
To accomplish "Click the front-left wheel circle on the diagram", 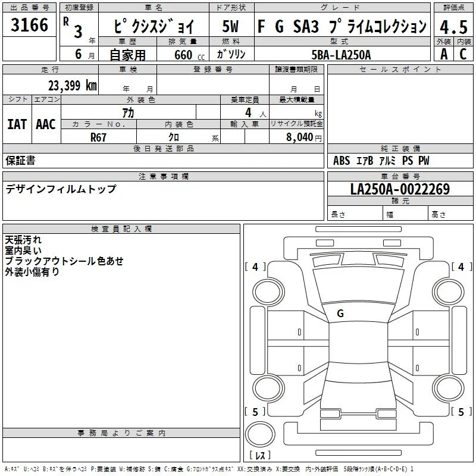I will pos(268,292).
